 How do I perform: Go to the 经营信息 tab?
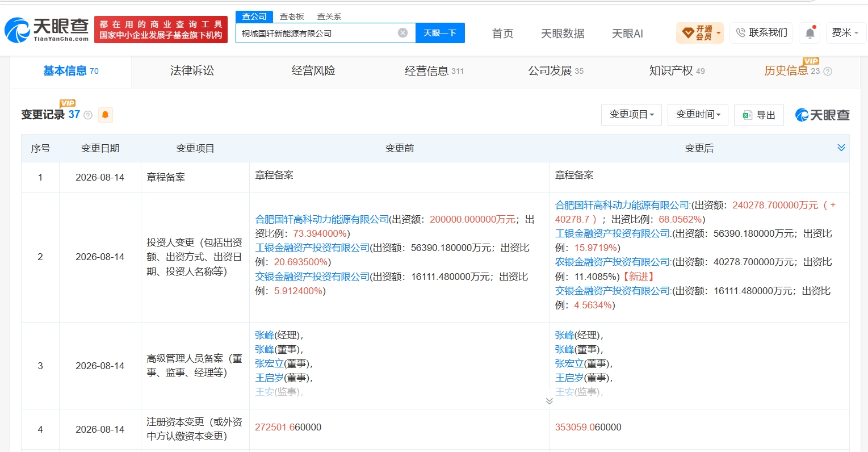tap(434, 71)
